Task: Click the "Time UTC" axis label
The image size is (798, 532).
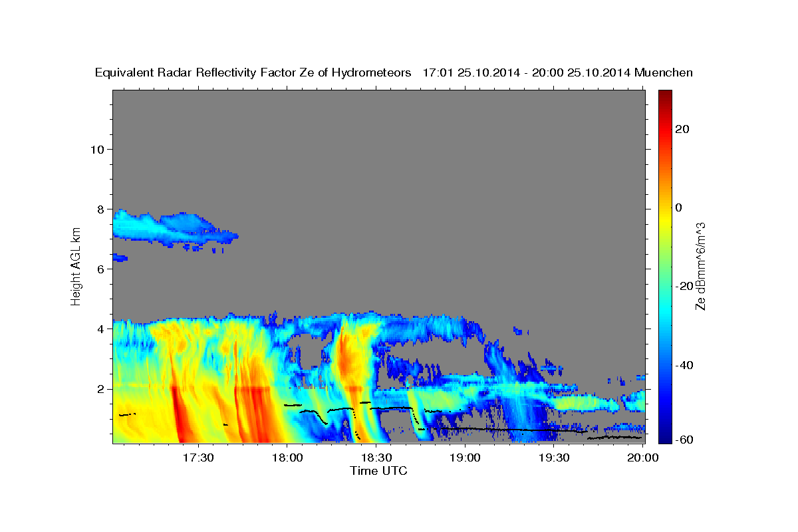Action: click(378, 471)
